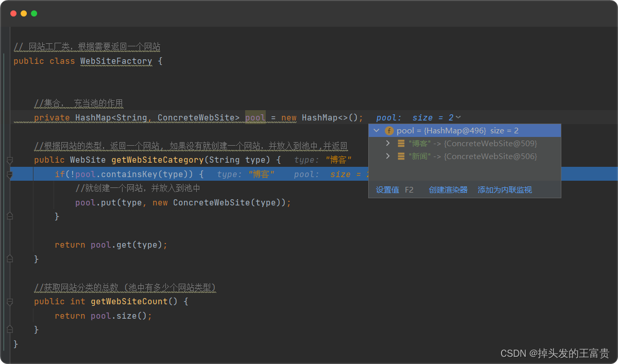Click inline hint type: "博客" on highlighted line

coord(246,175)
